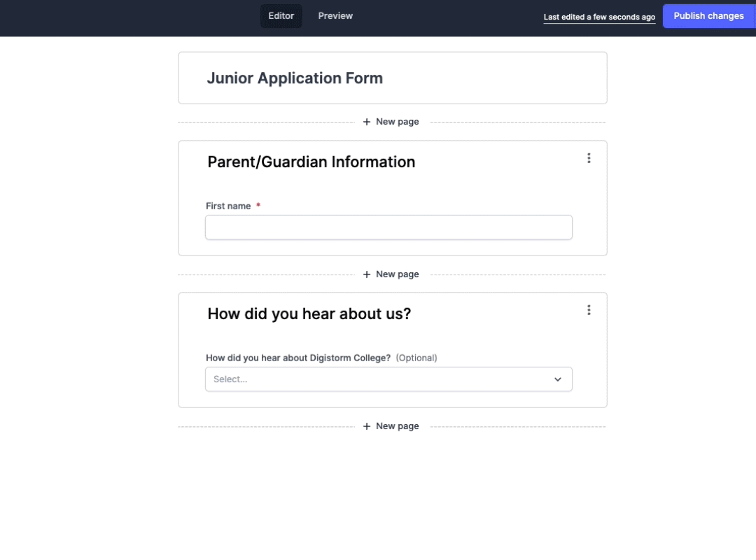Add new page after Parent/Guardian Information

(391, 274)
